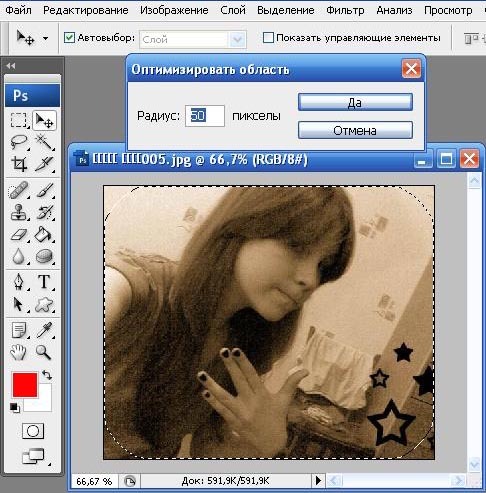Select the Eraser tool
The width and height of the screenshot is (486, 493).
19,235
